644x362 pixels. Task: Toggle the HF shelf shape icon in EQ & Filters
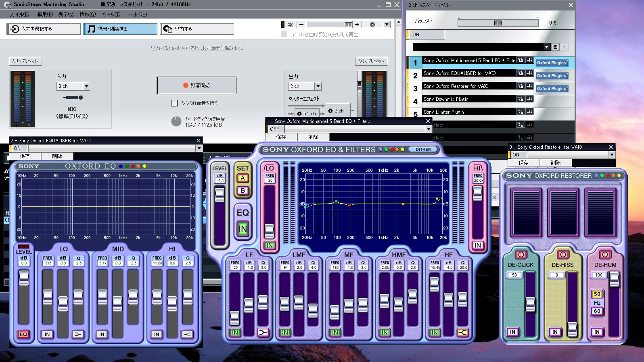[x=462, y=333]
